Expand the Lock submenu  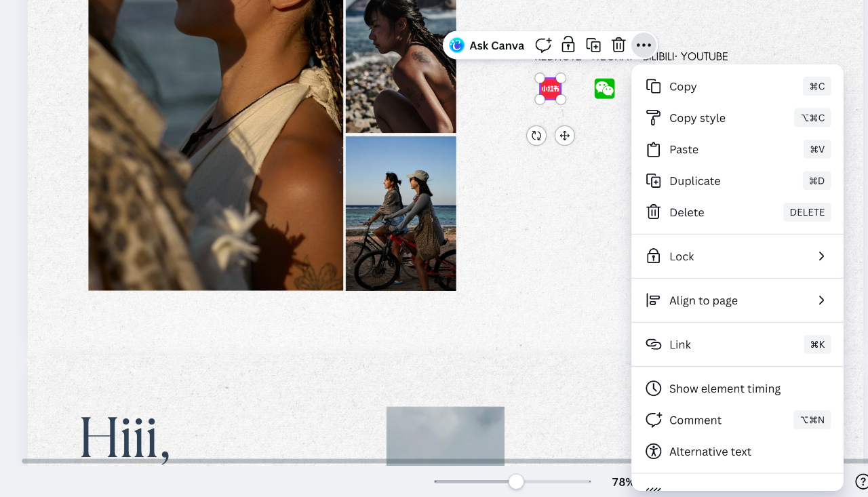point(737,256)
